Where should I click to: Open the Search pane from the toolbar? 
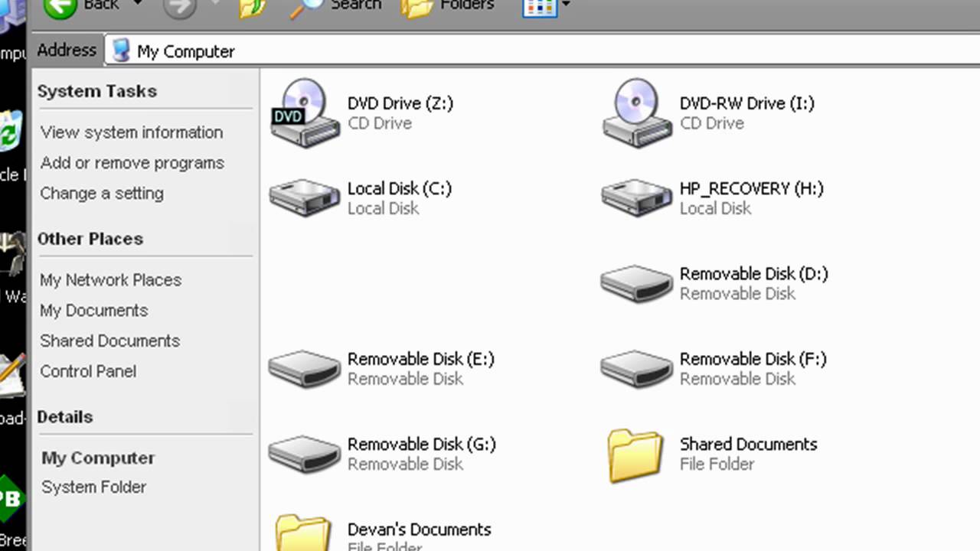[337, 7]
